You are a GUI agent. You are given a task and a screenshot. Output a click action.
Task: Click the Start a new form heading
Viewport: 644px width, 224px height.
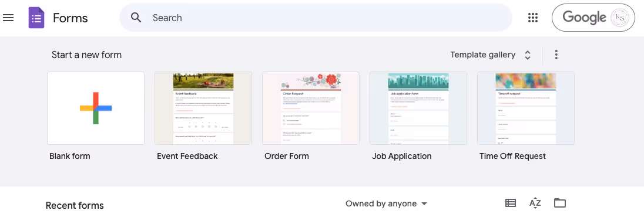click(86, 55)
